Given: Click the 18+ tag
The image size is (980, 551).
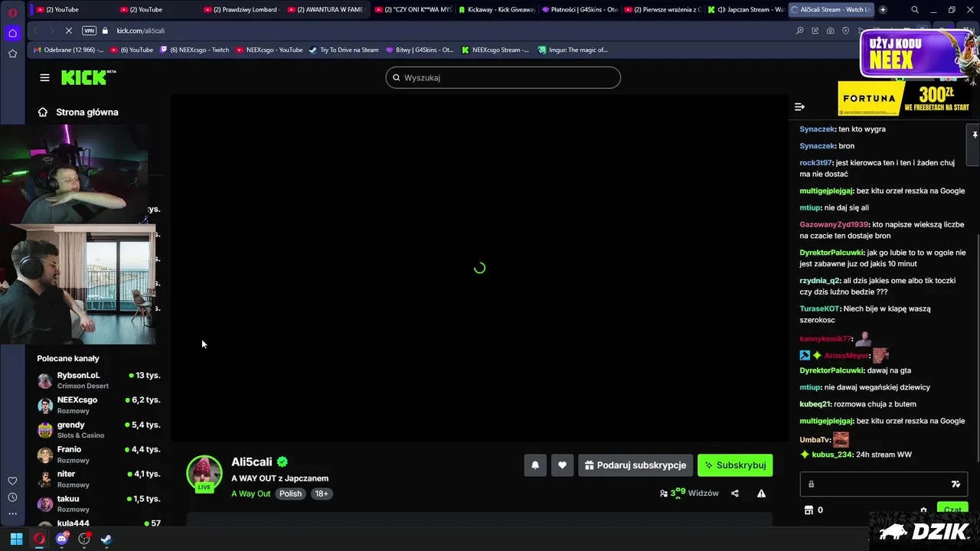Looking at the screenshot, I should pyautogui.click(x=322, y=494).
